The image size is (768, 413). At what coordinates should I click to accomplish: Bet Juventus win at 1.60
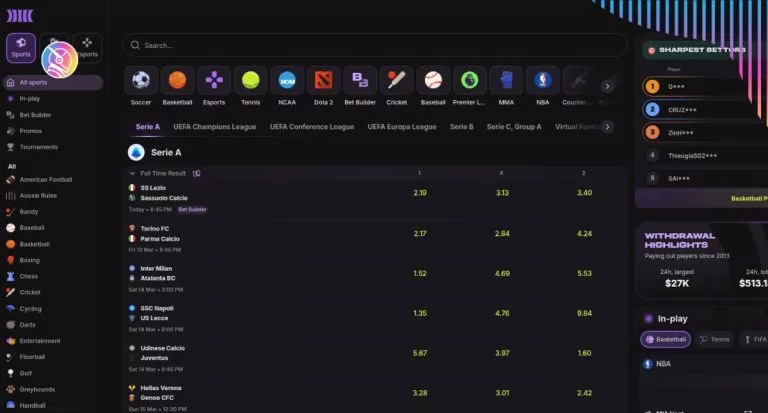pos(584,353)
